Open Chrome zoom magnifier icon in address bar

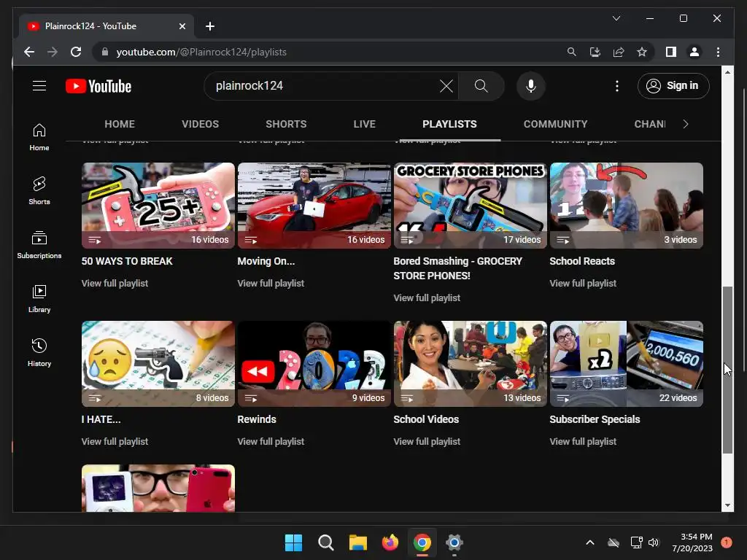coord(572,52)
